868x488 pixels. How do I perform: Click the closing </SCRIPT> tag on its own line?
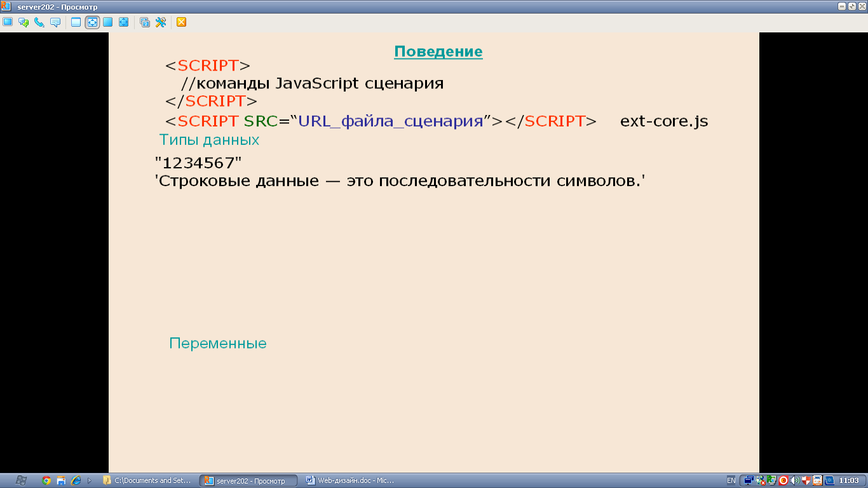click(x=211, y=102)
